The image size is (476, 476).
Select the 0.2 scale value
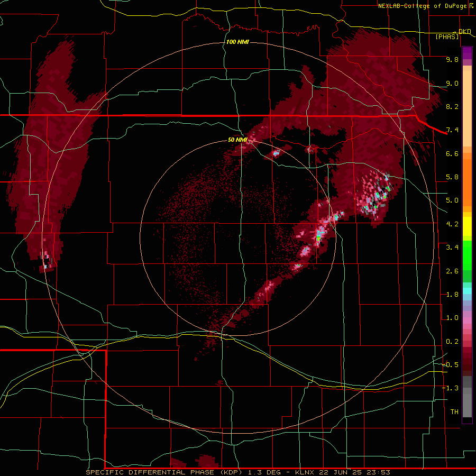coord(452,342)
